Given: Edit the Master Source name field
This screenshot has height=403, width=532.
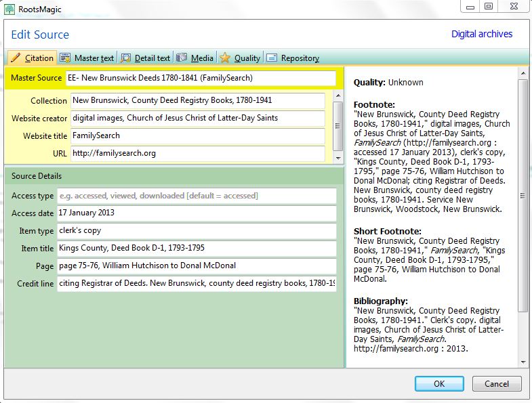Looking at the screenshot, I should pos(201,78).
